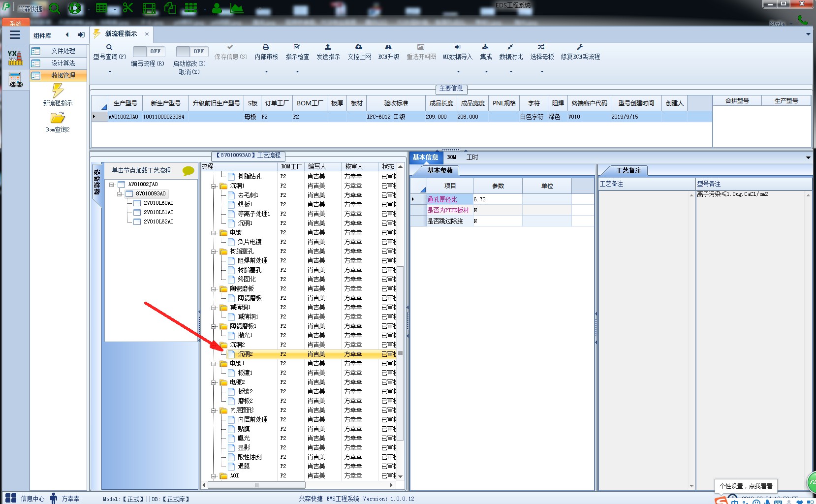The width and height of the screenshot is (816, 504).
Task: Select 文件处理 in component library
Action: [x=59, y=51]
